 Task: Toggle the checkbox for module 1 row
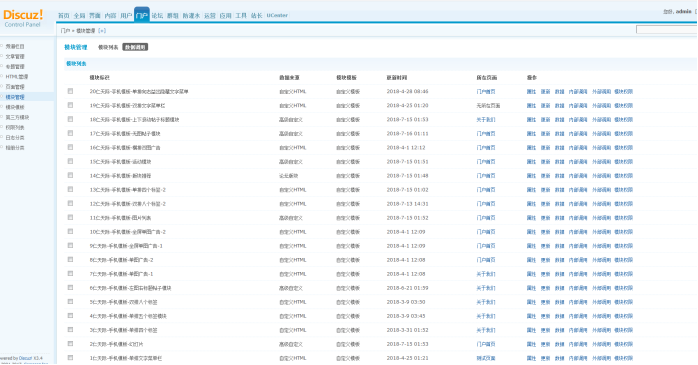(x=70, y=357)
